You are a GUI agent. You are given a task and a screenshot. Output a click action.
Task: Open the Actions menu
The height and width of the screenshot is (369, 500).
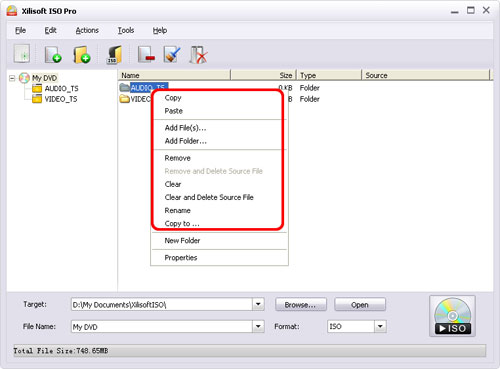point(87,30)
